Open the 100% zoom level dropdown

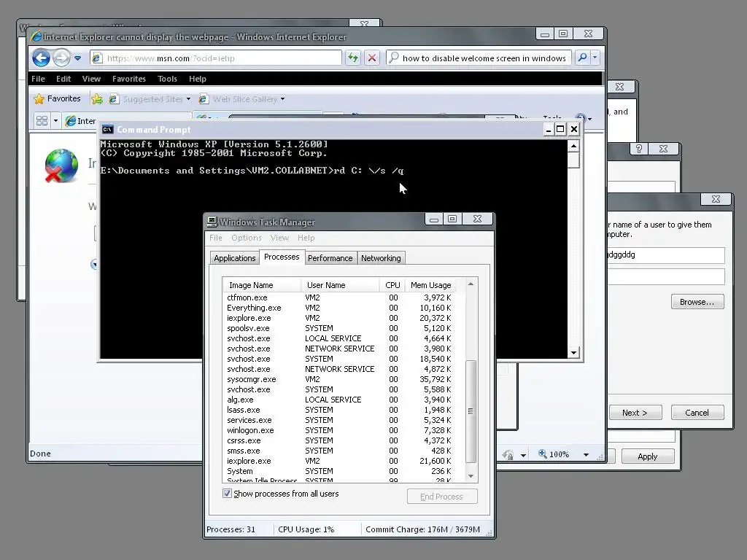point(586,455)
